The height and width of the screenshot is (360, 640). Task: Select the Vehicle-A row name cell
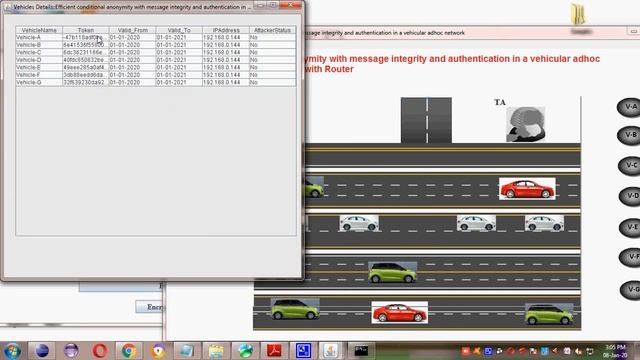point(39,37)
